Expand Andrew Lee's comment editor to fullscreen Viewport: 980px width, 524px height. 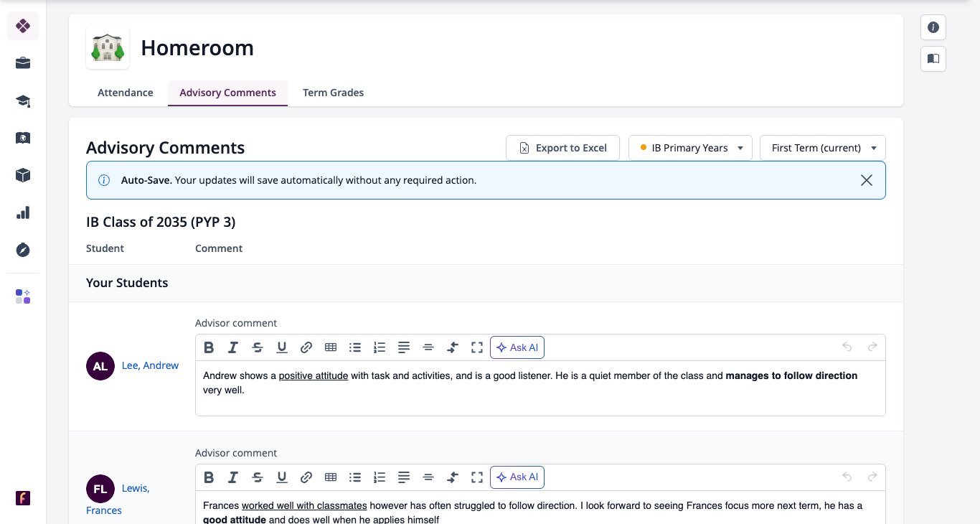pyautogui.click(x=477, y=347)
